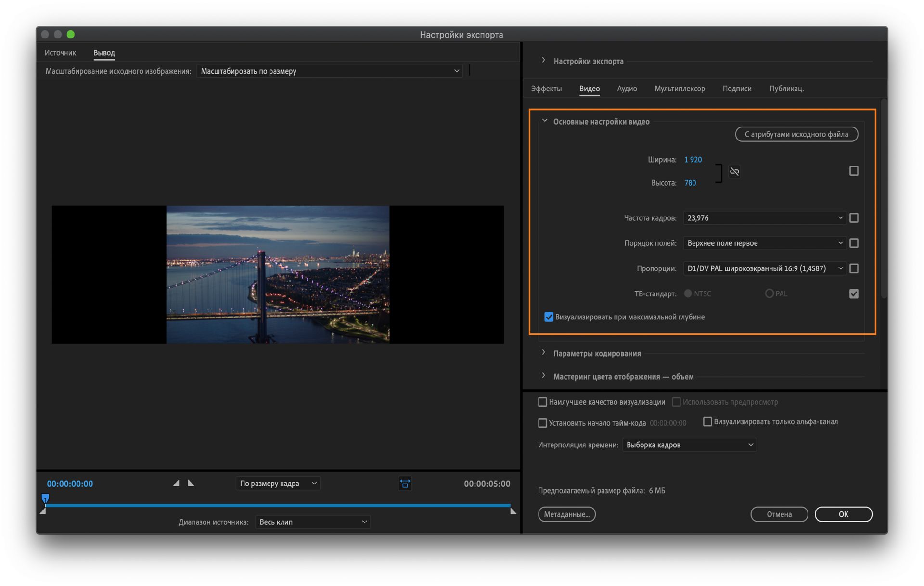Open the Пропорции pixel aspect dropdown
The width and height of the screenshot is (924, 586).
pos(764,268)
